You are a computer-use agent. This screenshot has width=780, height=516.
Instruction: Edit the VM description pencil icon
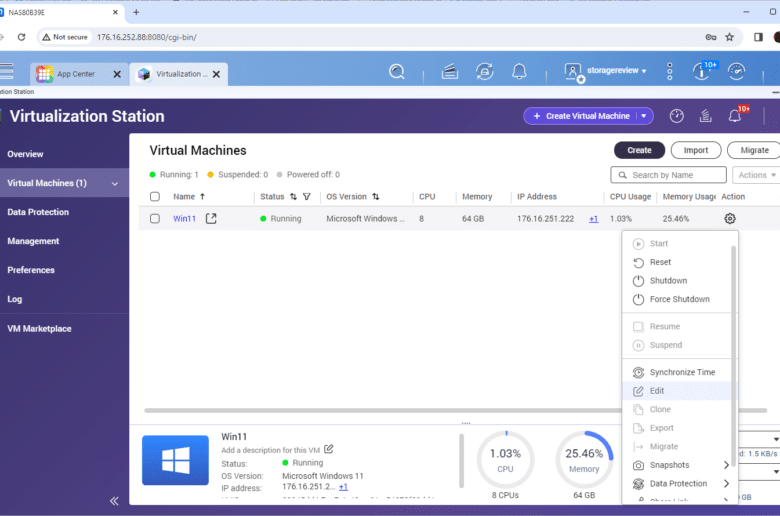[x=329, y=449]
